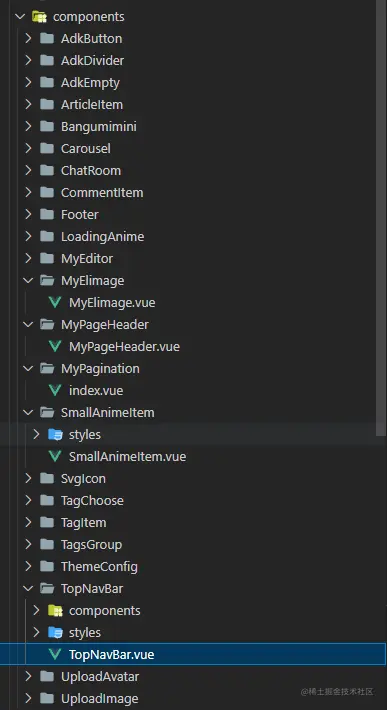Select the Footer folder name
The image size is (387, 710).
point(80,215)
